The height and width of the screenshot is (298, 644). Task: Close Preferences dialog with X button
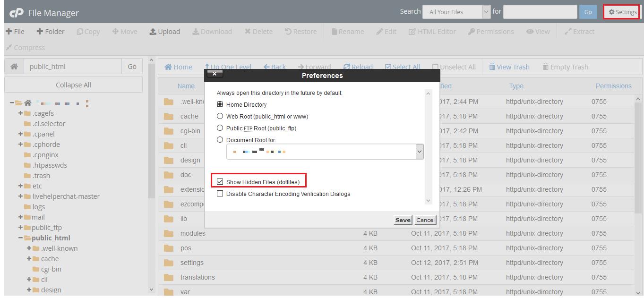click(215, 74)
